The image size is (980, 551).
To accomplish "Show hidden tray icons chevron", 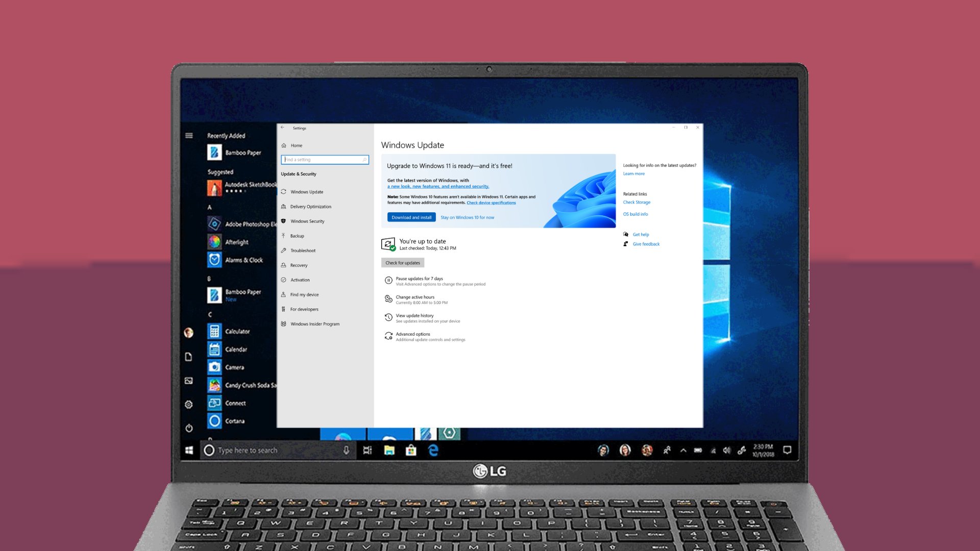I will tap(683, 450).
